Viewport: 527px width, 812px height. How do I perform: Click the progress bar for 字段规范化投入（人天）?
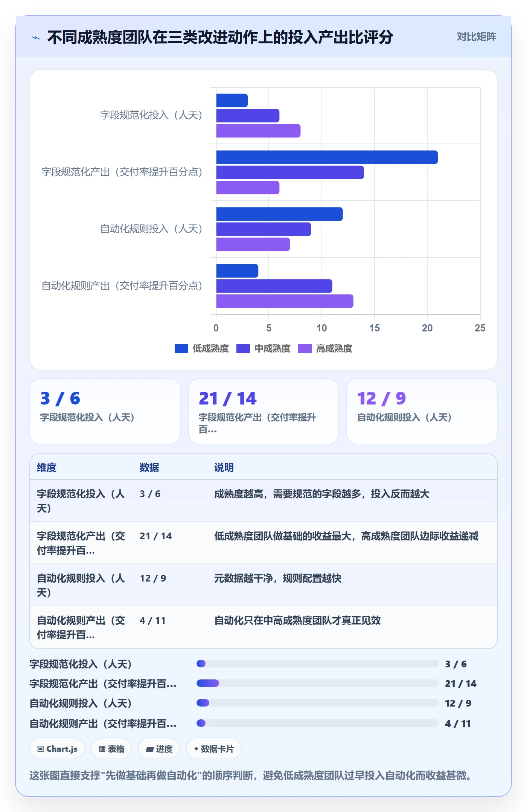318,664
